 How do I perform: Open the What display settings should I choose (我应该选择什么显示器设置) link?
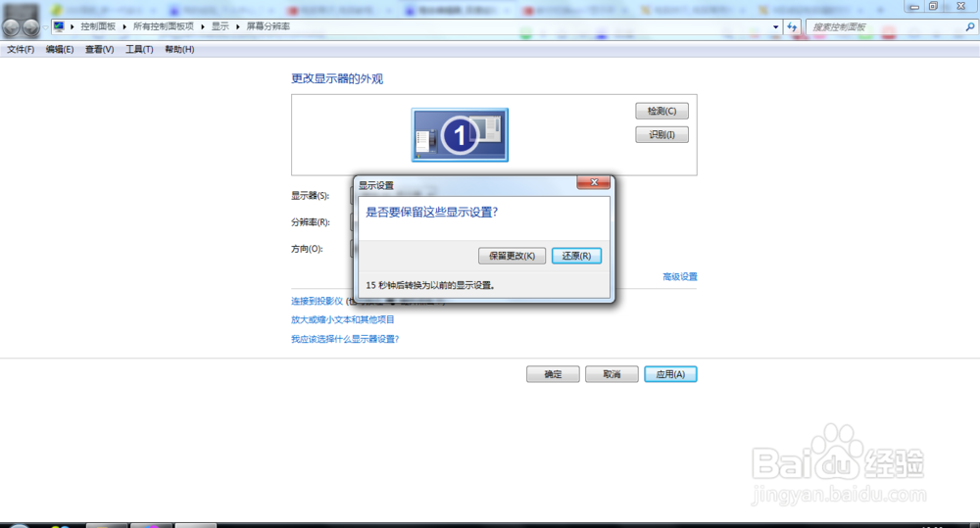[345, 339]
